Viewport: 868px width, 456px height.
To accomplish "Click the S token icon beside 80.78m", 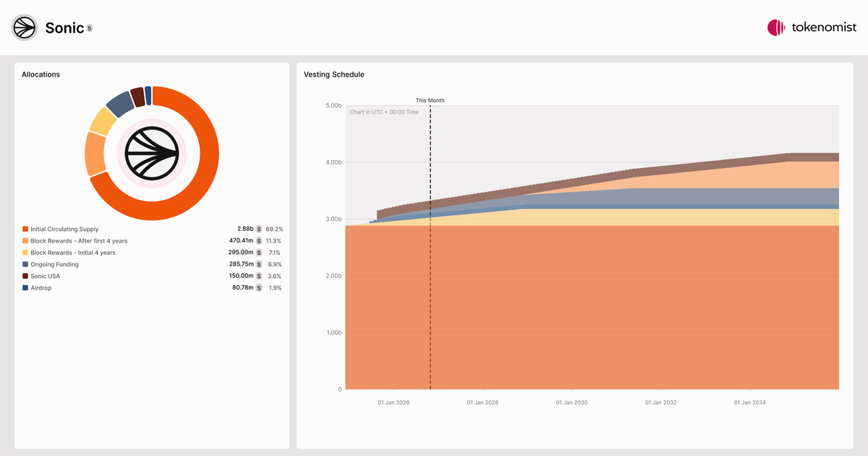I will tap(259, 287).
